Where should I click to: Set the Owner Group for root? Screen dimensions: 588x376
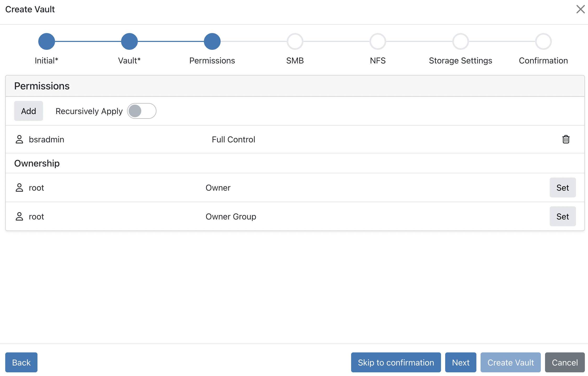point(563,216)
